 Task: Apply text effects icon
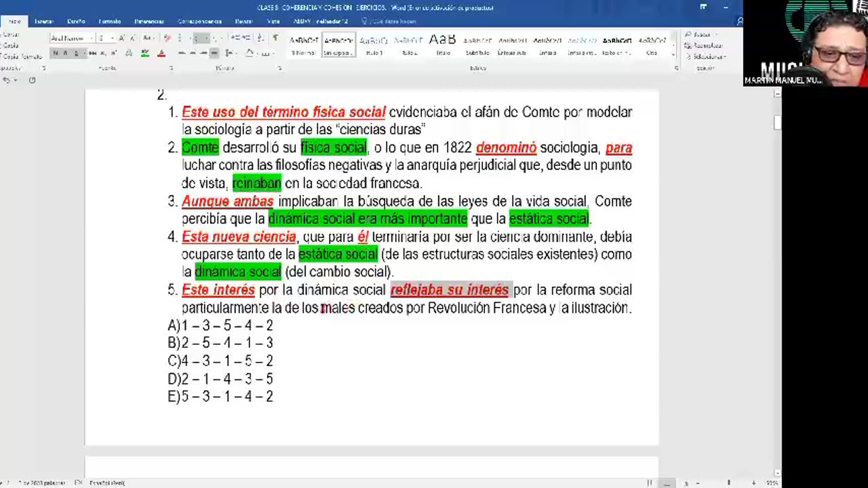129,53
